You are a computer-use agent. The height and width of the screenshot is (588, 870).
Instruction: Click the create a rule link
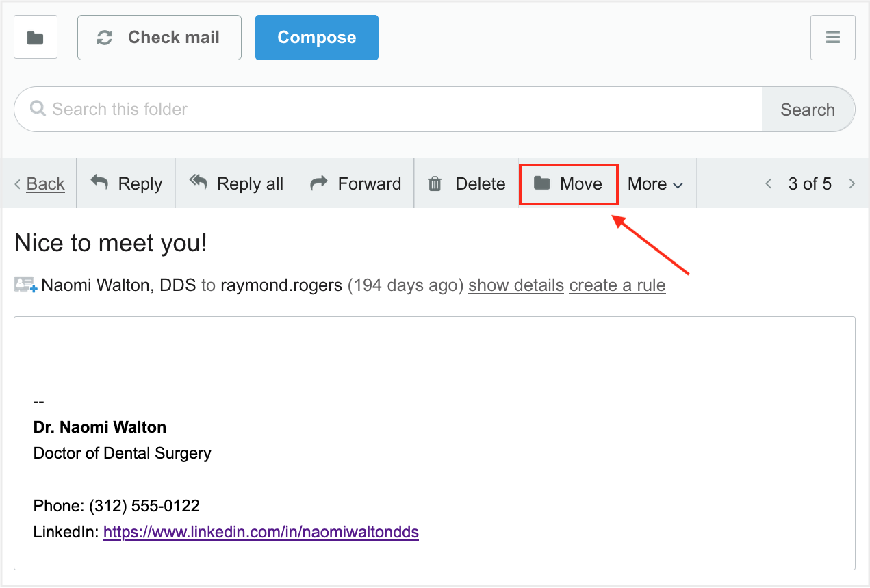[617, 285]
